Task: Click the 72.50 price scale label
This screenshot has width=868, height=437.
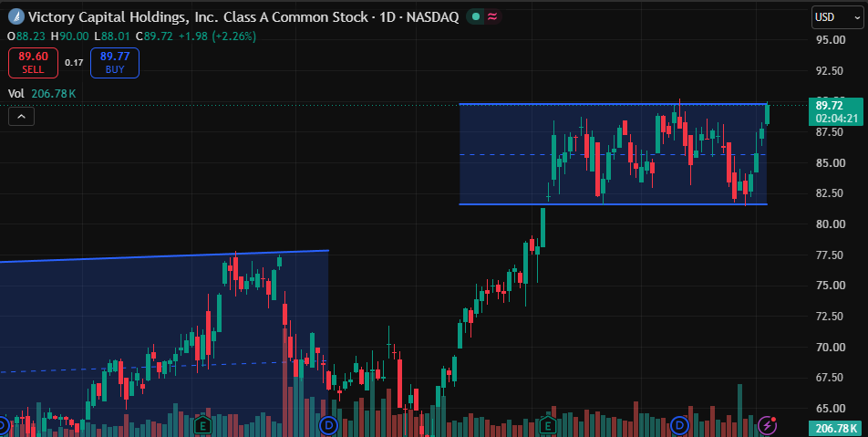Action: point(832,317)
